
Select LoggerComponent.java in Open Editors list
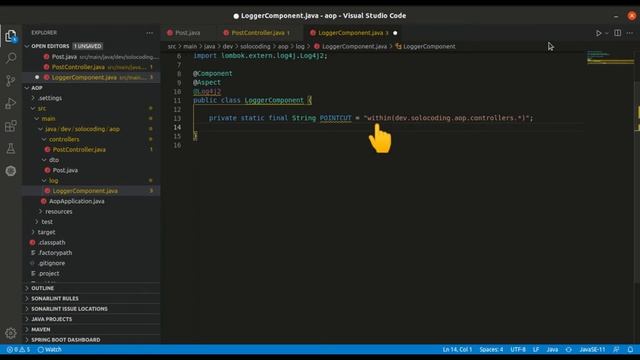coord(91,77)
